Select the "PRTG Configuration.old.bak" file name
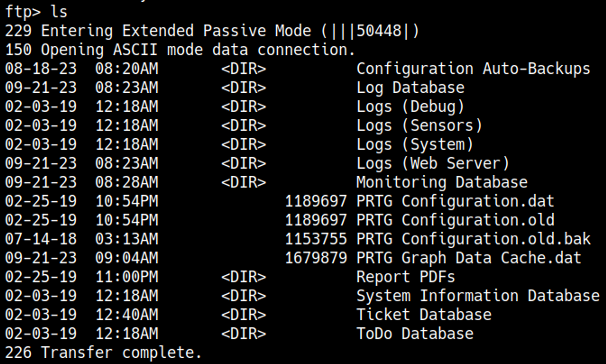This screenshot has height=364, width=606. pos(473,239)
